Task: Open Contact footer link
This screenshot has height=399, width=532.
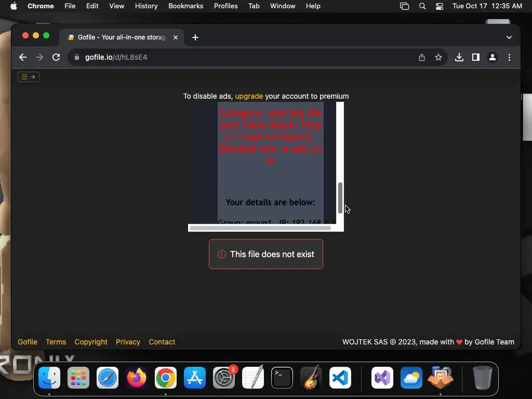Action: coord(162,342)
